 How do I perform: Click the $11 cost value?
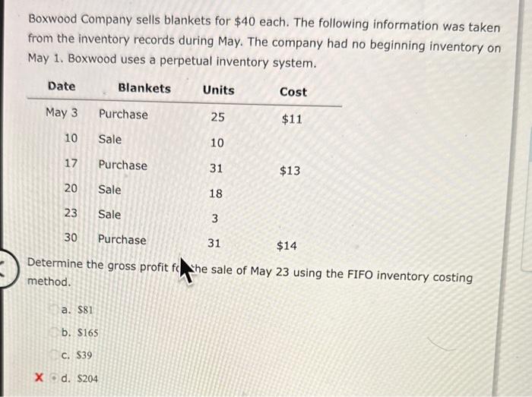point(292,119)
